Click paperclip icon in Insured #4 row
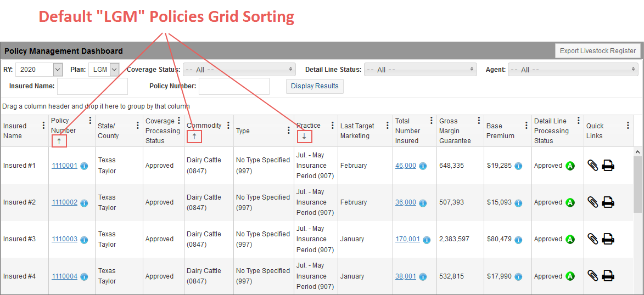The height and width of the screenshot is (295, 644). pyautogui.click(x=592, y=276)
